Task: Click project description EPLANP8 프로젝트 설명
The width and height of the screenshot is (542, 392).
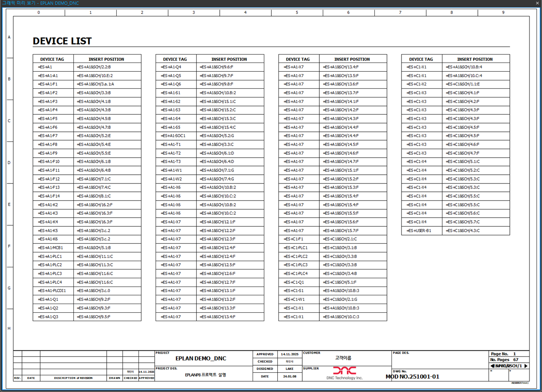Action: click(206, 375)
